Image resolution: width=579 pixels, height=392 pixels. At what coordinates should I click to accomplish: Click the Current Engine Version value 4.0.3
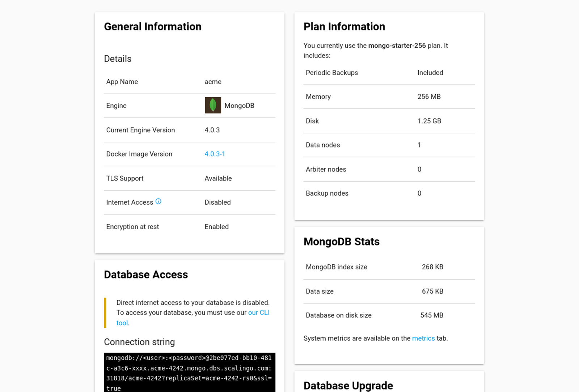[x=212, y=130]
